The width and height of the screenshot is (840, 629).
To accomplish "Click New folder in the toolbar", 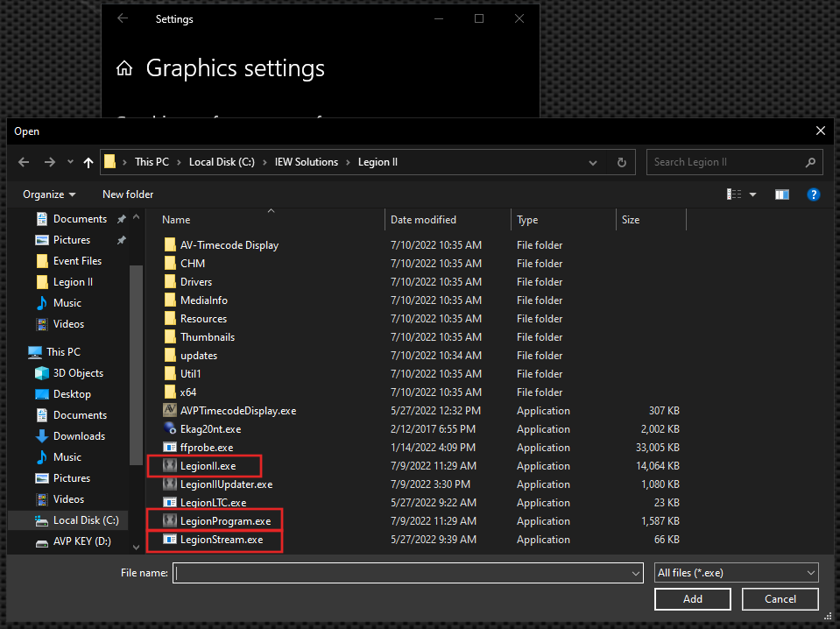I will pos(128,194).
